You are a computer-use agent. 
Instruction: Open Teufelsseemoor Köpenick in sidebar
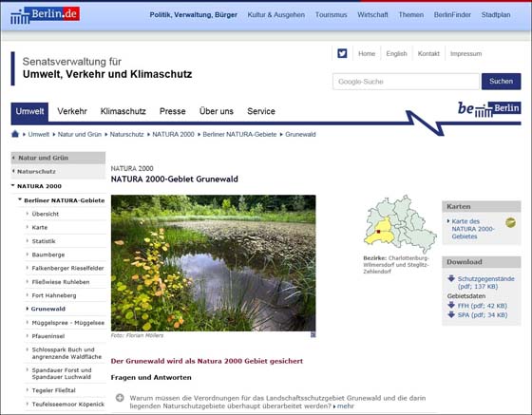point(67,404)
